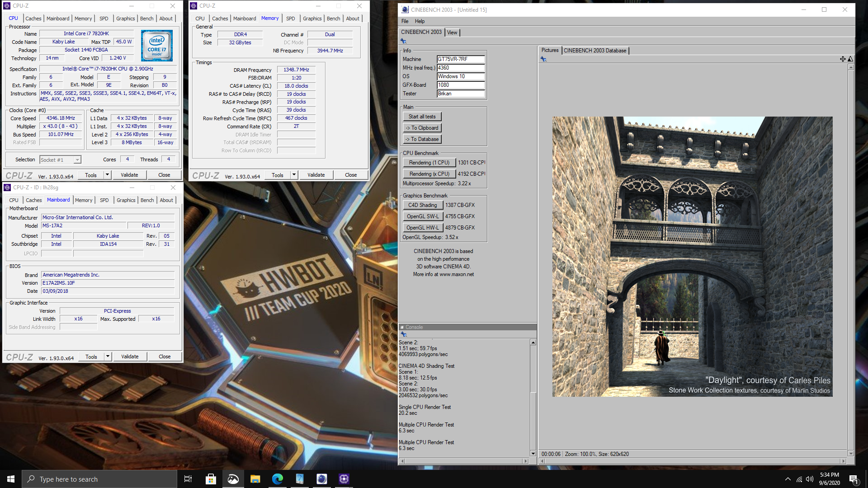The height and width of the screenshot is (488, 868).
Task: Click the GFX-Board input field
Action: [461, 85]
